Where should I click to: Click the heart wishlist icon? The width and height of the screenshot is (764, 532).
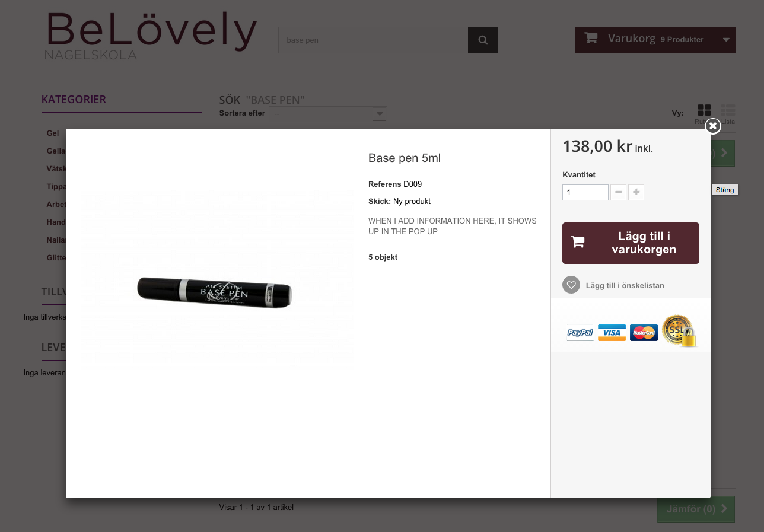pos(571,285)
